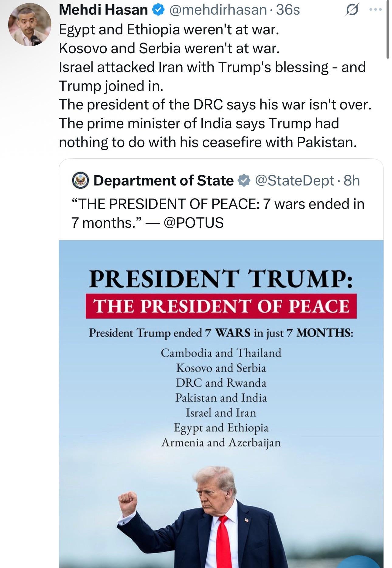Open the @POTUS mention in quoted tweet
The image size is (392, 568).
[x=194, y=223]
